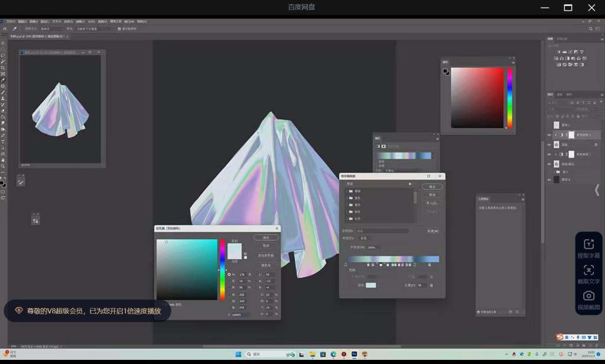Click 确定 in the color picker dialog
This screenshot has width=605, height=364.
tap(266, 238)
